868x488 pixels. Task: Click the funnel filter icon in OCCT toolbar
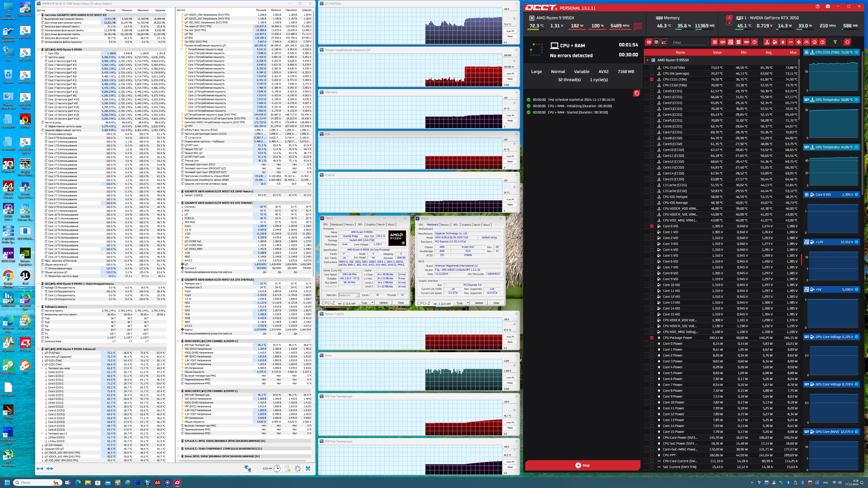(x=835, y=42)
